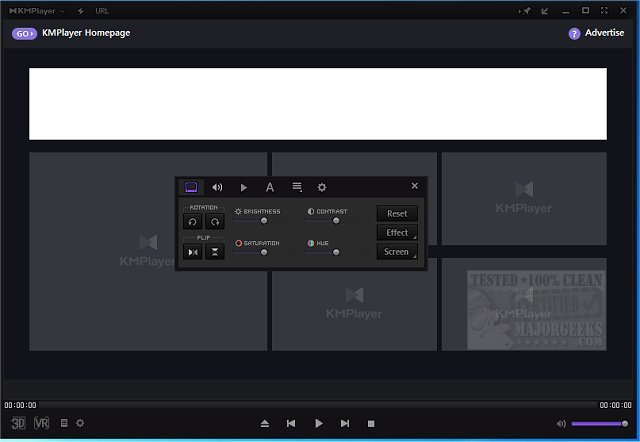Rotate video clockwise in control box
The width and height of the screenshot is (640, 442).
(x=215, y=222)
